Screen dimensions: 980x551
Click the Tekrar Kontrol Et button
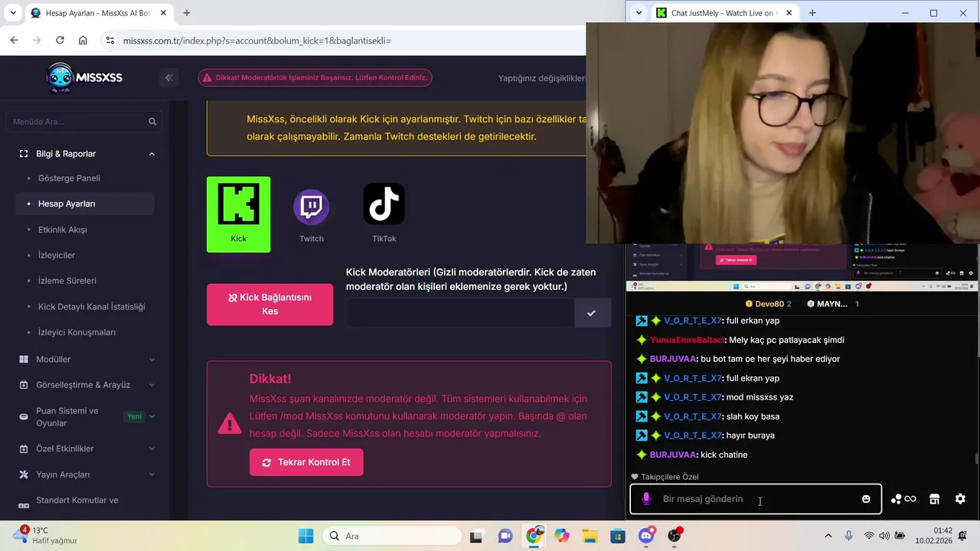click(306, 462)
